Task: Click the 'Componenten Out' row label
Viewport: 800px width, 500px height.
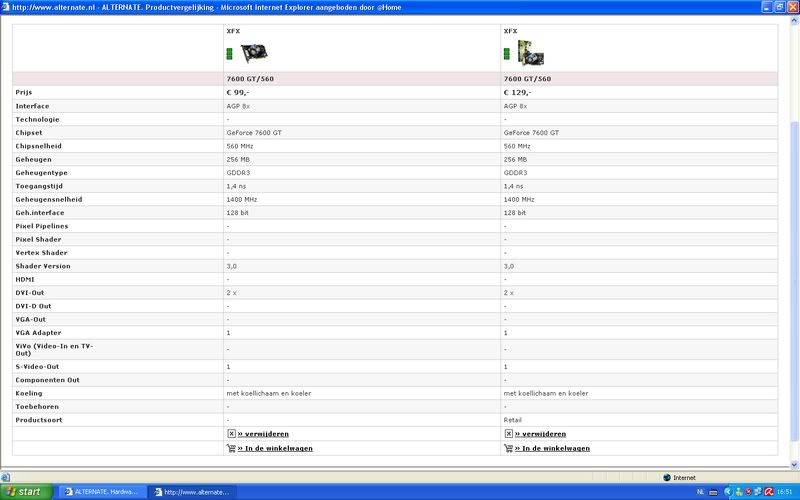Action: [47, 380]
